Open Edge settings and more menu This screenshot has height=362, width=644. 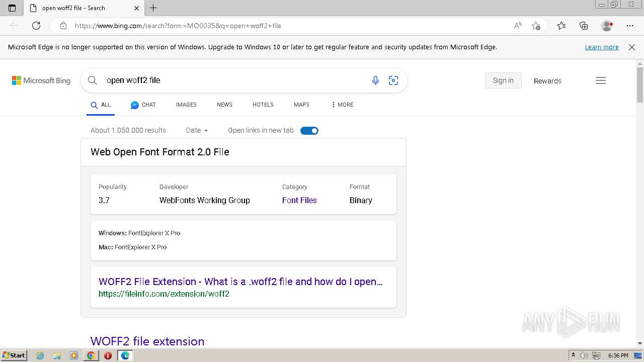point(630,26)
